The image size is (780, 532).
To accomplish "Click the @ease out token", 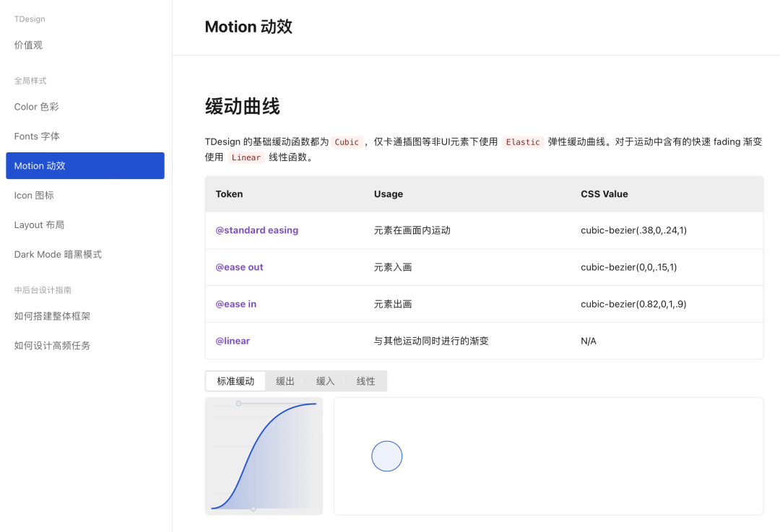I will (239, 267).
